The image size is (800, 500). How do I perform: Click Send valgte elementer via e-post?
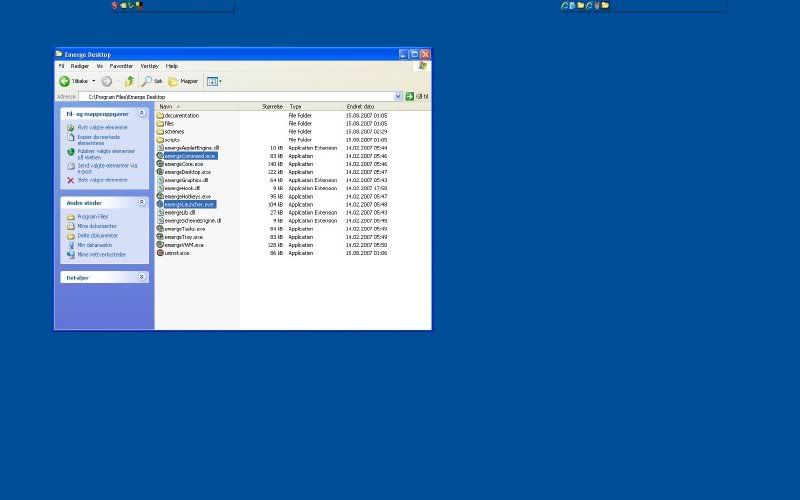coord(107,168)
